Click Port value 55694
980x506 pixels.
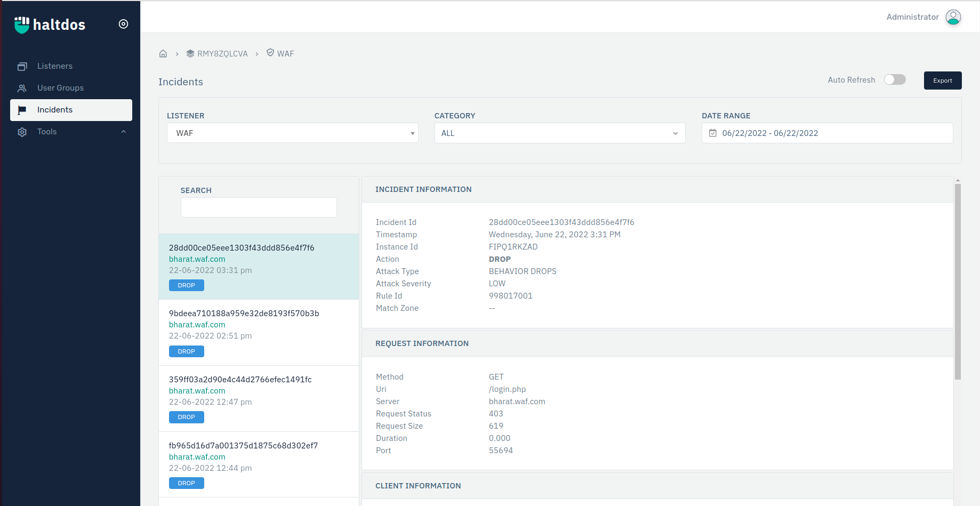coord(501,451)
